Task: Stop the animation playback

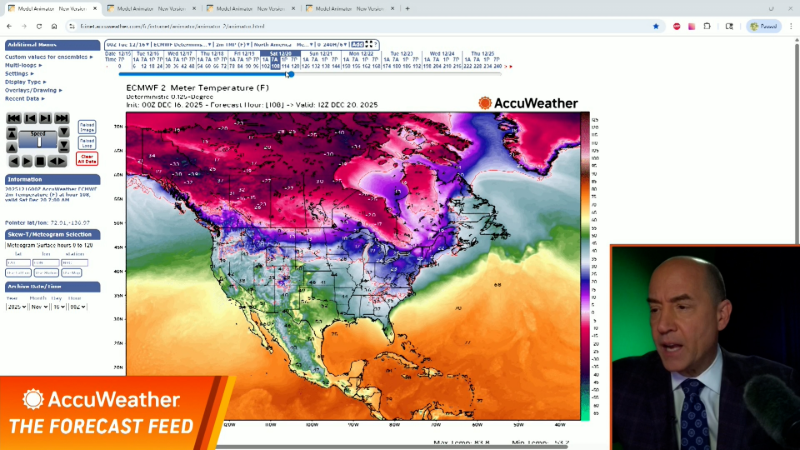Action: point(40,162)
